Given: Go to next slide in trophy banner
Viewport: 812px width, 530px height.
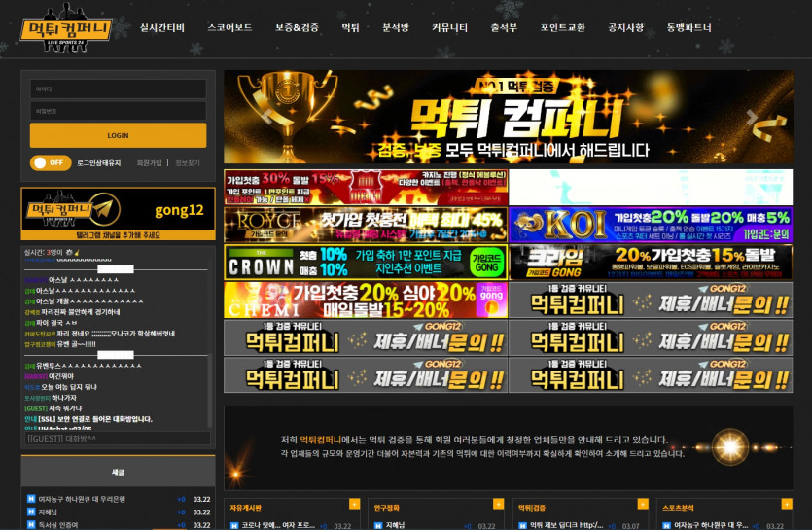Looking at the screenshot, I should point(751,117).
